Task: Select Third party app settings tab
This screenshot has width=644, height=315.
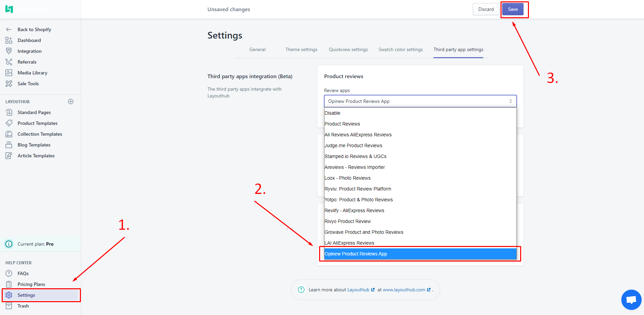Action: 459,49
